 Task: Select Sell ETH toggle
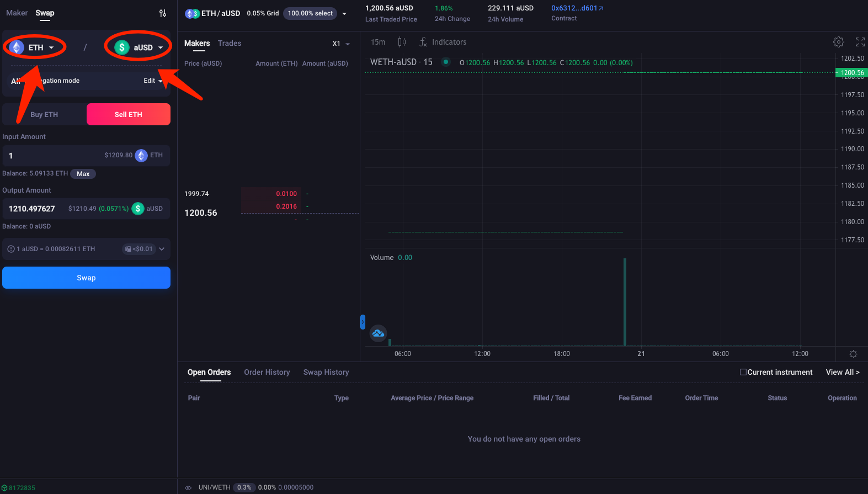tap(129, 114)
